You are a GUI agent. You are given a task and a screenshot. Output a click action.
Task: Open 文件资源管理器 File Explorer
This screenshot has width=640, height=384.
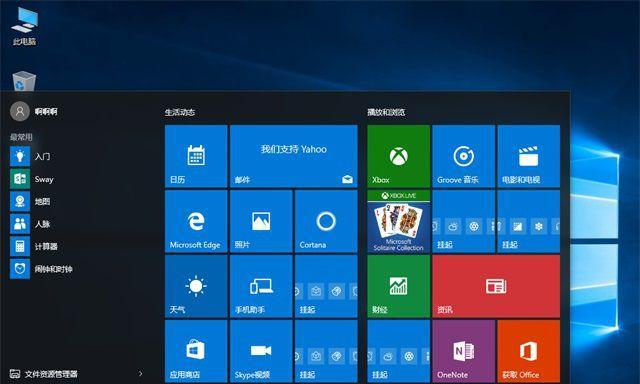coord(44,374)
